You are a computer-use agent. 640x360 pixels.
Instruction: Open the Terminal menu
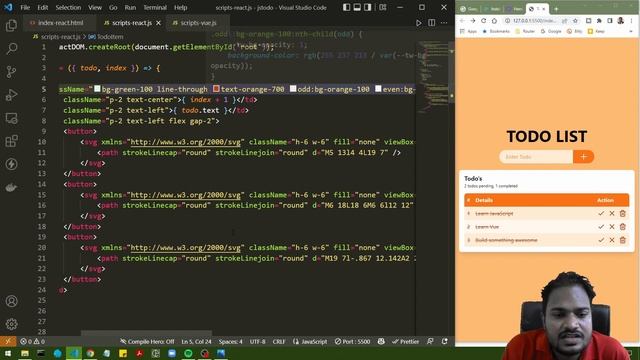pos(155,7)
